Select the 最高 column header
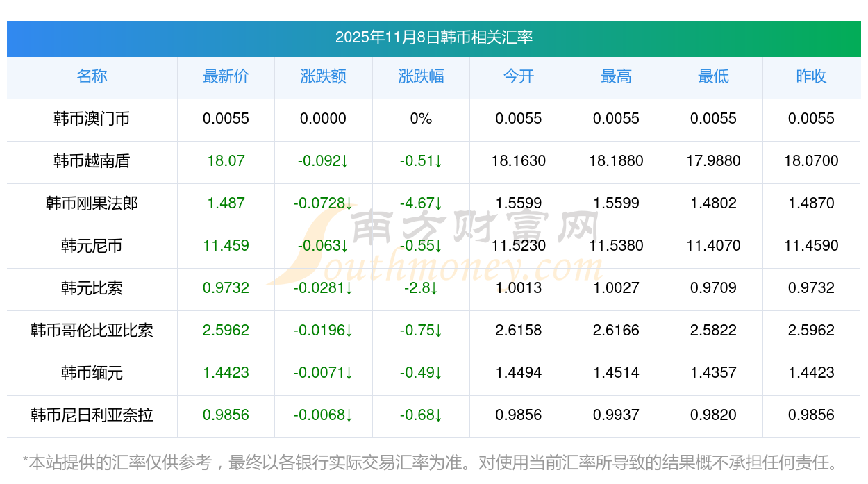This screenshot has width=868, height=484. pyautogui.click(x=616, y=76)
